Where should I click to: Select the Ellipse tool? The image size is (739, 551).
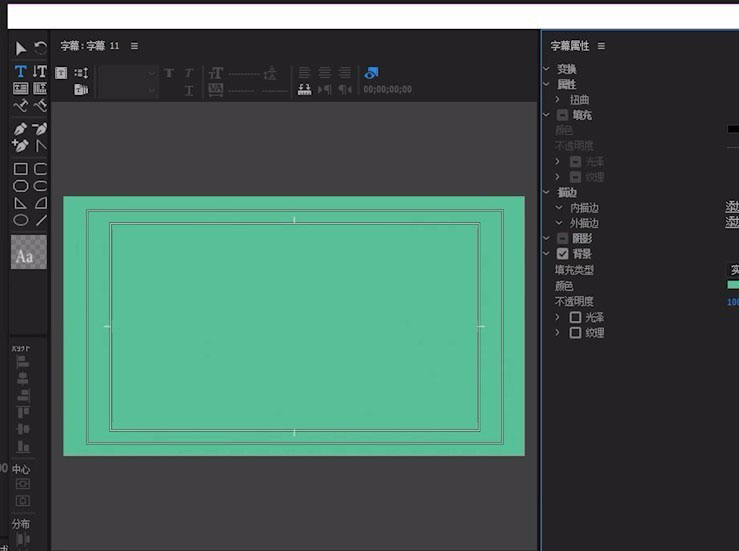click(x=21, y=220)
